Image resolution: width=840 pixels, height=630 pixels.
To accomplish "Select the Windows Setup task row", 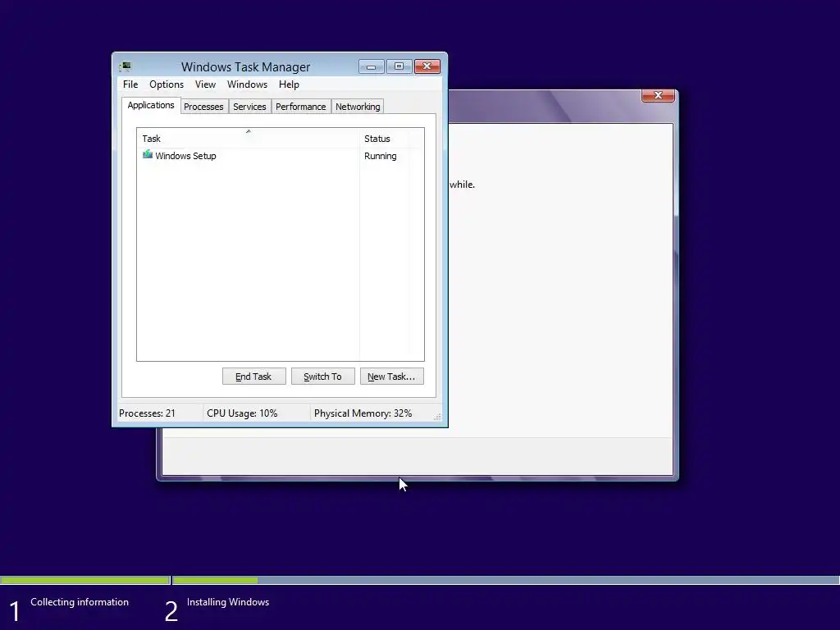I will pos(281,156).
